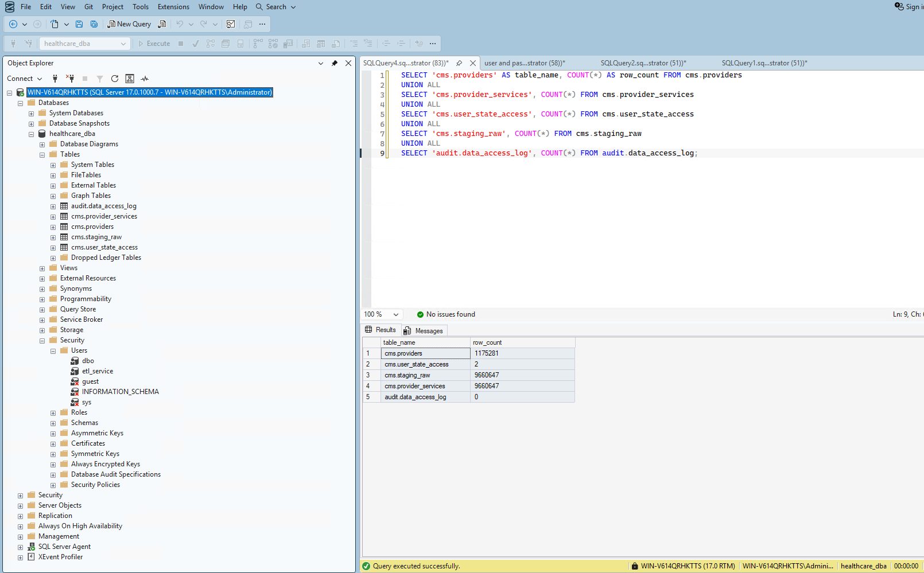
Task: Open the Extensions menu
Action: tap(173, 7)
